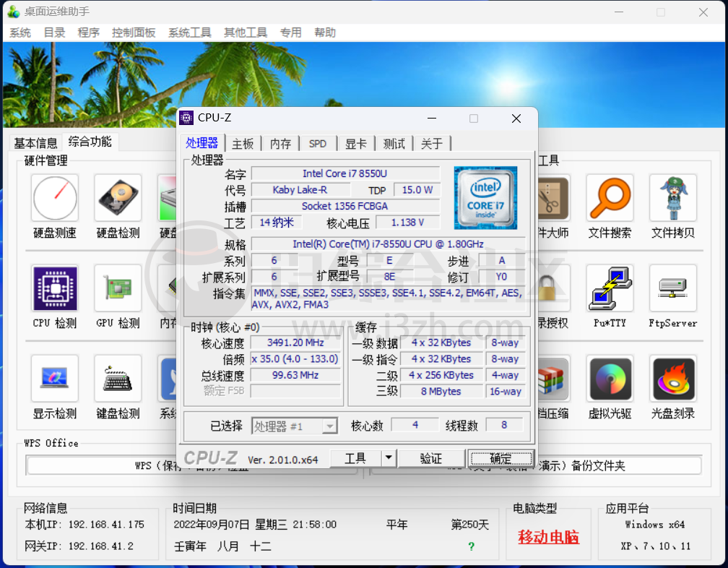Click the 网关IP 192.168.41.2 text
Viewport: 728px width, 568px height.
[79, 546]
